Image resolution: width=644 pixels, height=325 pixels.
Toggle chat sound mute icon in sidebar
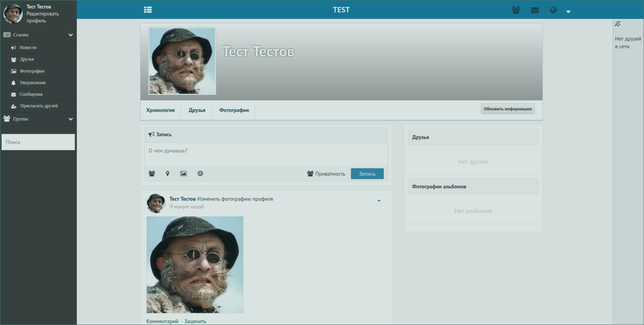tap(618, 24)
